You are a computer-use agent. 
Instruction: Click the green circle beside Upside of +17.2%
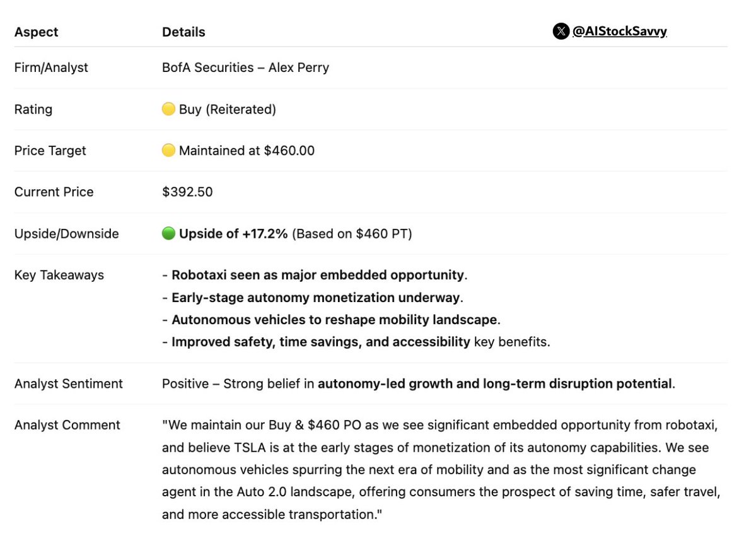(x=168, y=234)
